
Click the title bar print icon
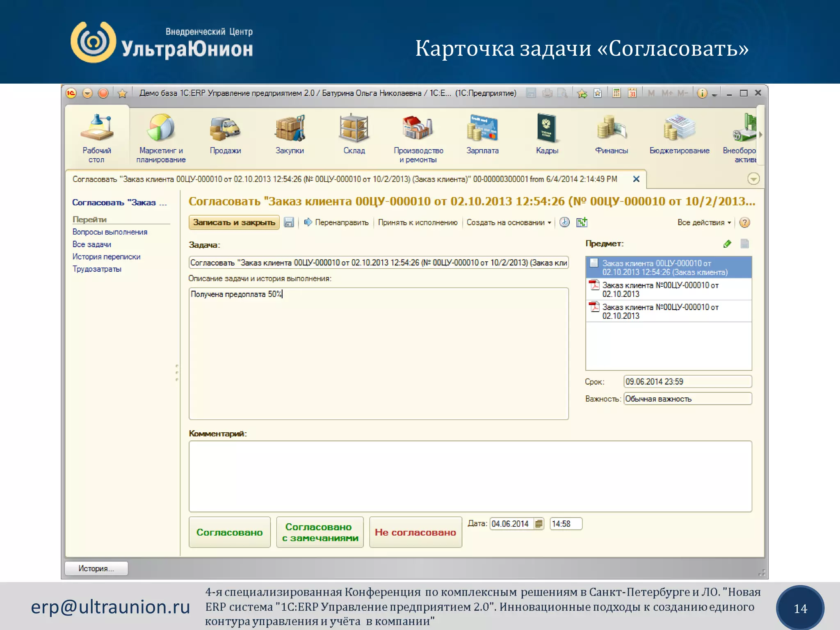[x=547, y=93]
